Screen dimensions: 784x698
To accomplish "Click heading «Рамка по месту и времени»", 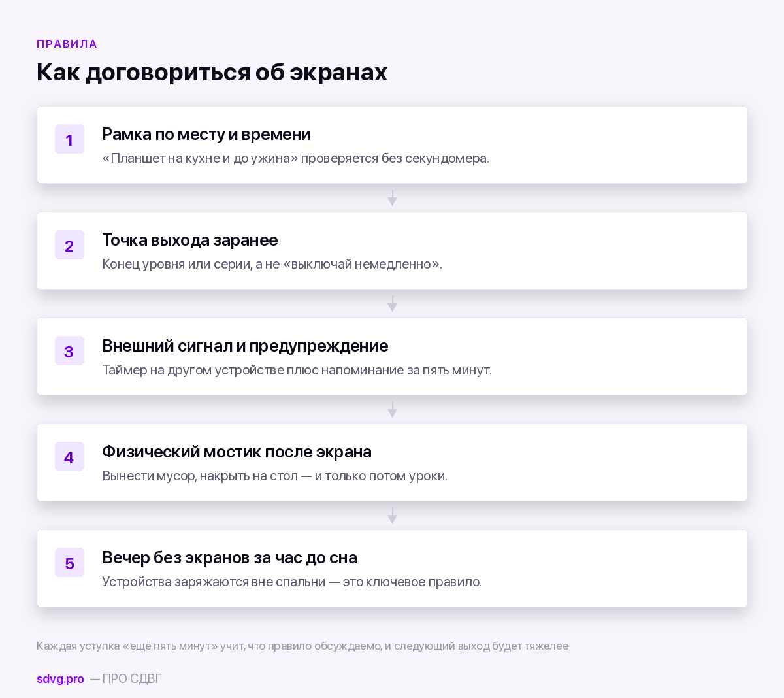I will pyautogui.click(x=206, y=134).
